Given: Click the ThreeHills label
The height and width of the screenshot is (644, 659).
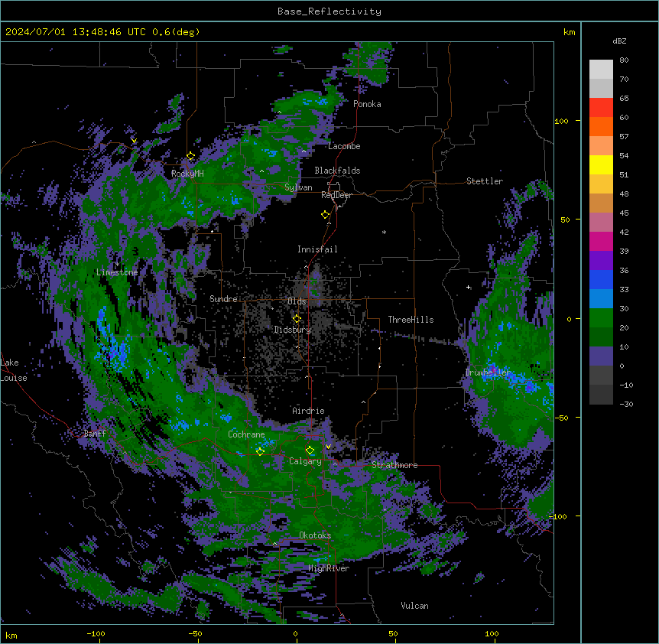Looking at the screenshot, I should (411, 320).
